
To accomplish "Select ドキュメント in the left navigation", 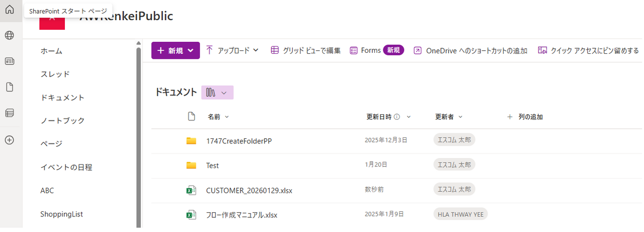I will [x=62, y=98].
